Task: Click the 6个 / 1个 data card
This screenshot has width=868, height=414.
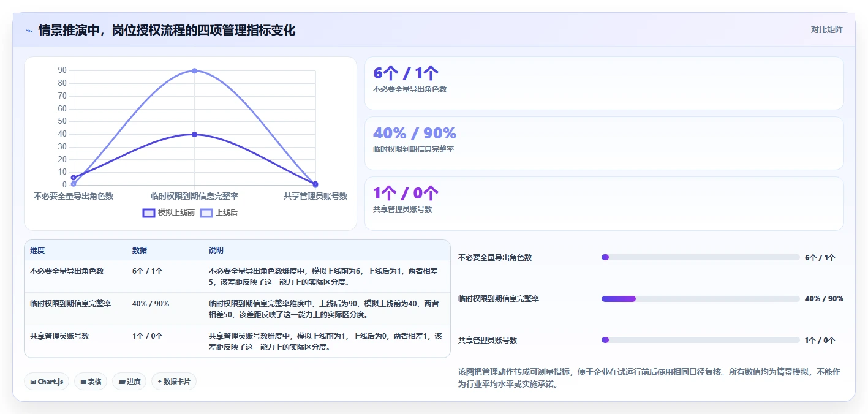Action: pos(604,83)
